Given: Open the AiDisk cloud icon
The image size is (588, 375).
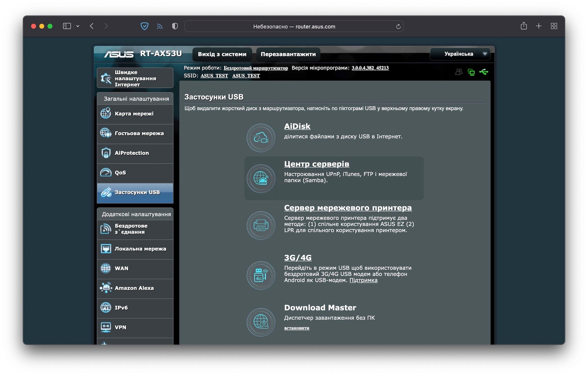Looking at the screenshot, I should pyautogui.click(x=261, y=138).
